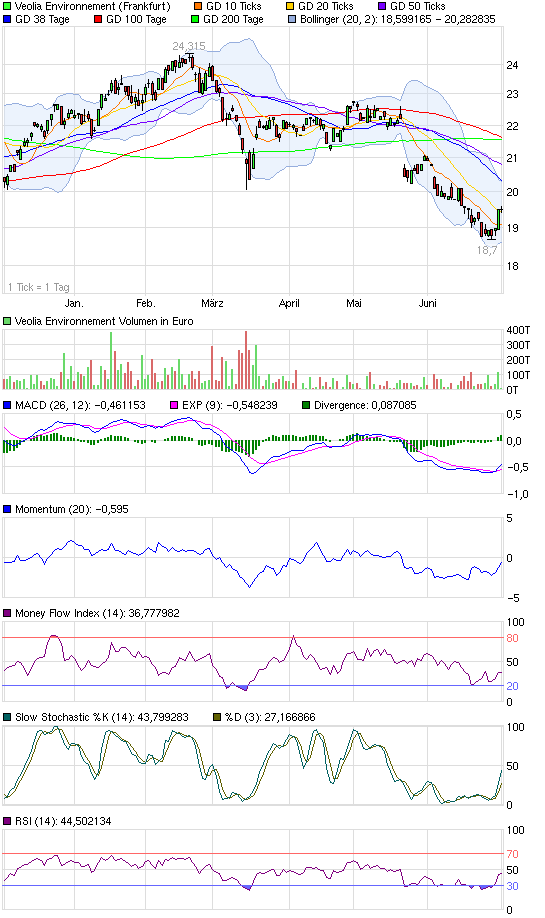
Task: Click the 'Feb.' month axis label
Action: 146,303
